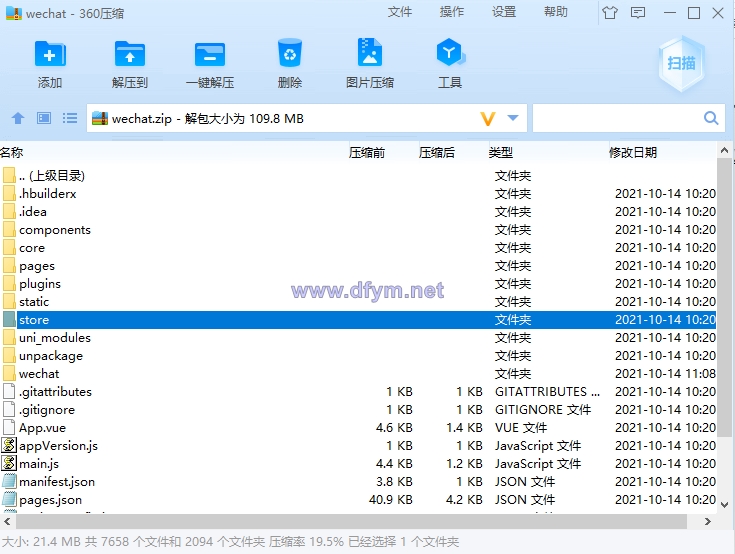Click the feedback message icon in title bar
Image resolution: width=735 pixels, height=554 pixels.
[x=638, y=13]
